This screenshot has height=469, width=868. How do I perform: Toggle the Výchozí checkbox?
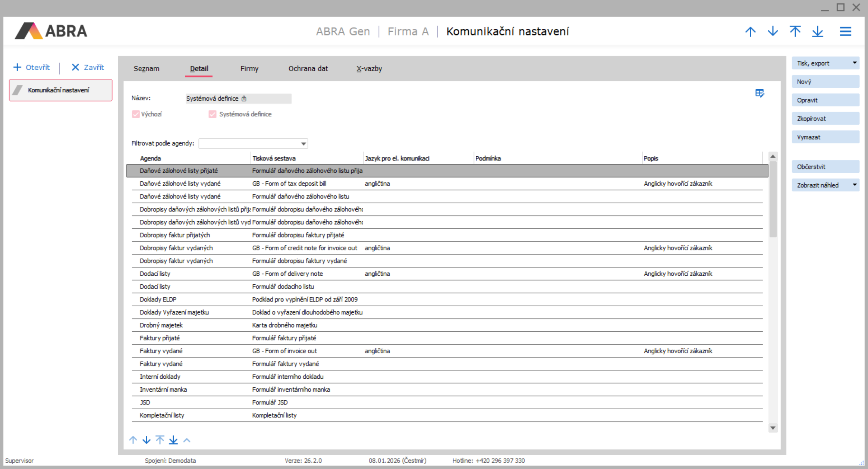coord(136,114)
